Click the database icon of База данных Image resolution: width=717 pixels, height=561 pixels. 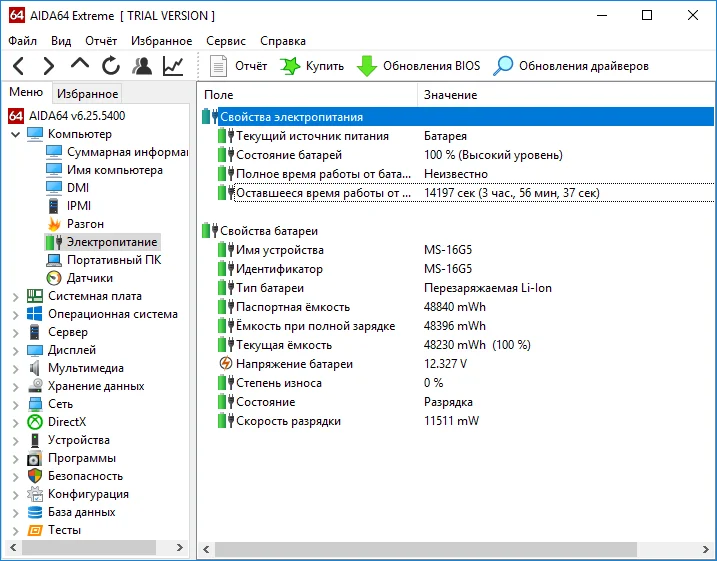(x=35, y=512)
